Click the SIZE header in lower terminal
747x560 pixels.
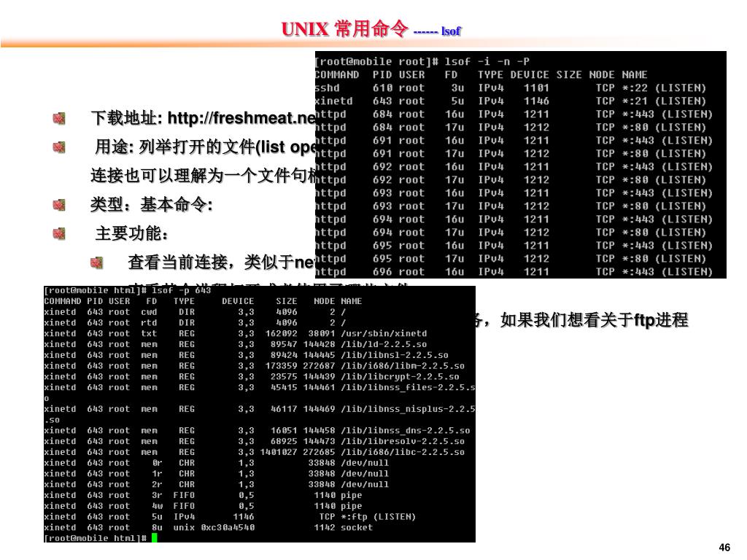click(286, 301)
